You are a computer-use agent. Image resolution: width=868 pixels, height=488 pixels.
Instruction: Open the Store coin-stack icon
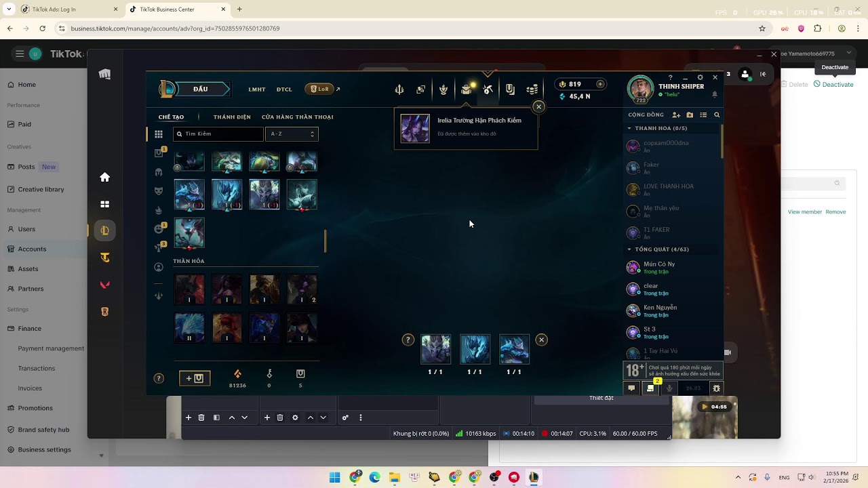tap(532, 89)
